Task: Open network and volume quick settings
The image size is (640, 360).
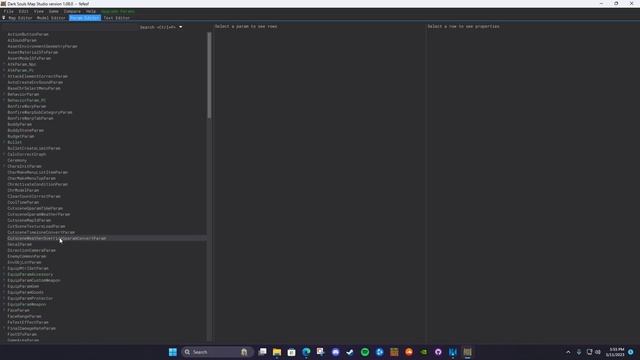Action: (594, 352)
